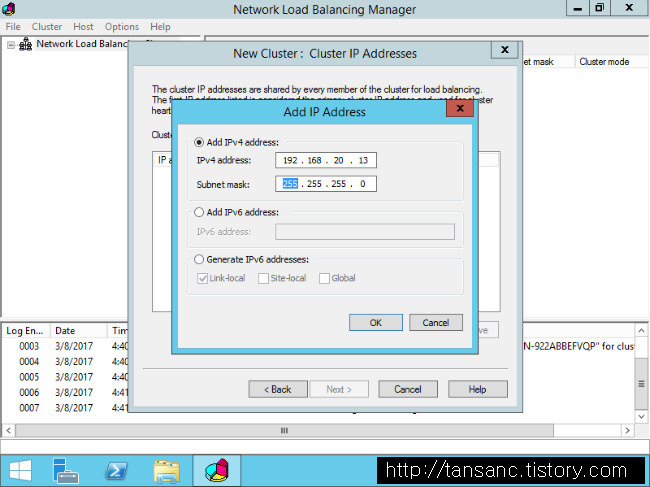This screenshot has width=650, height=487.
Task: Click the Network Load Balancing Clusters tree icon
Action: [26, 44]
